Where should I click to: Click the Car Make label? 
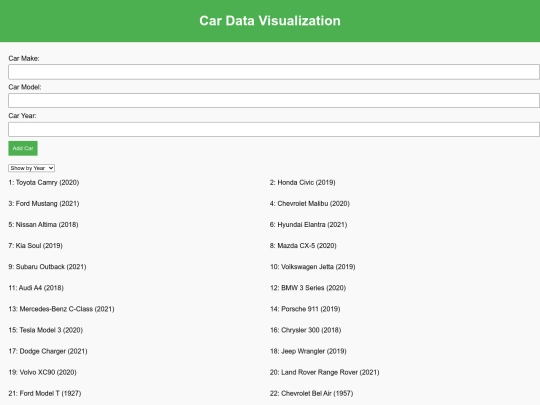tap(24, 58)
